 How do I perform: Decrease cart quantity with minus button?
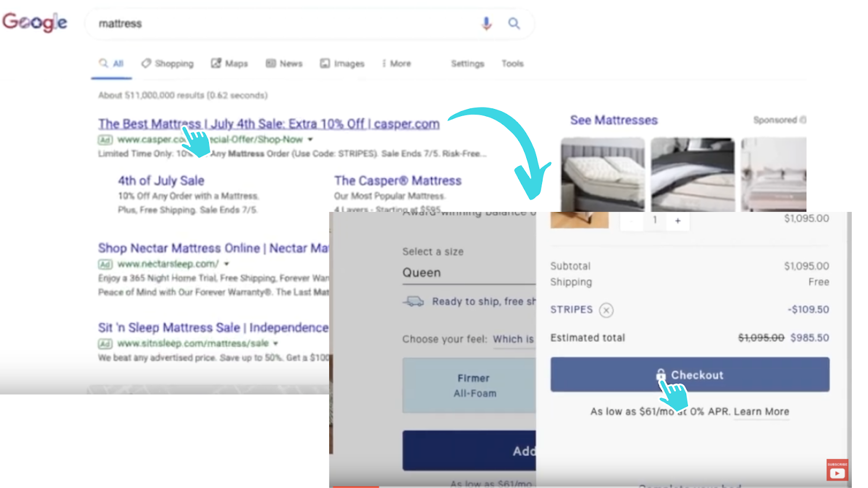point(631,221)
